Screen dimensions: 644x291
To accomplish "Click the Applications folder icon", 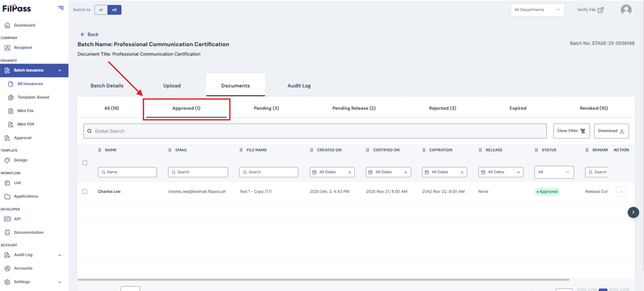I will [7, 196].
